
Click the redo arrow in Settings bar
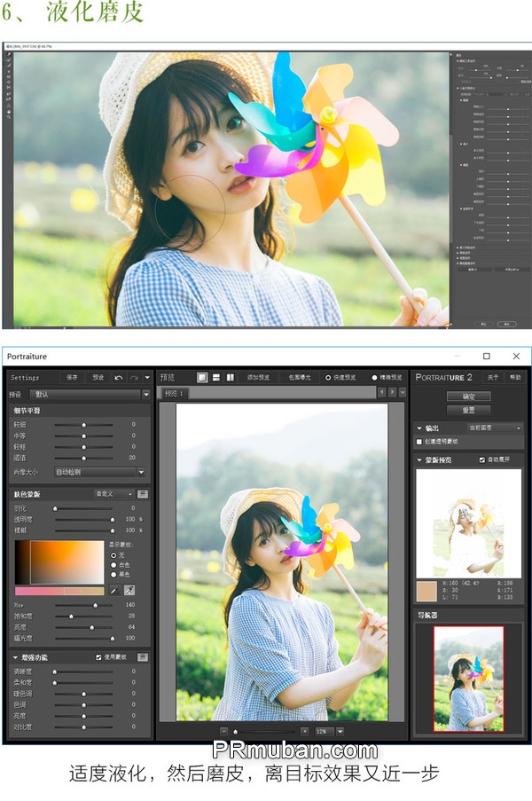[x=134, y=377]
